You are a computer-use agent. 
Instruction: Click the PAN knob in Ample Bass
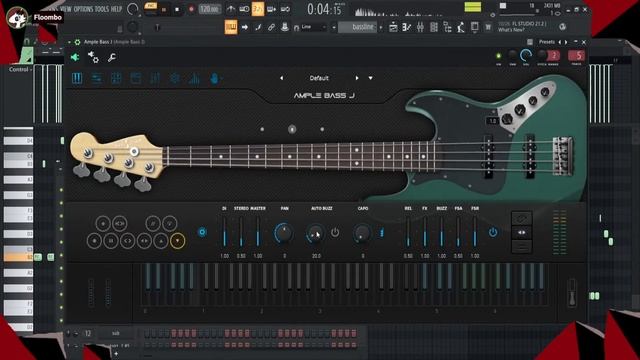(284, 233)
